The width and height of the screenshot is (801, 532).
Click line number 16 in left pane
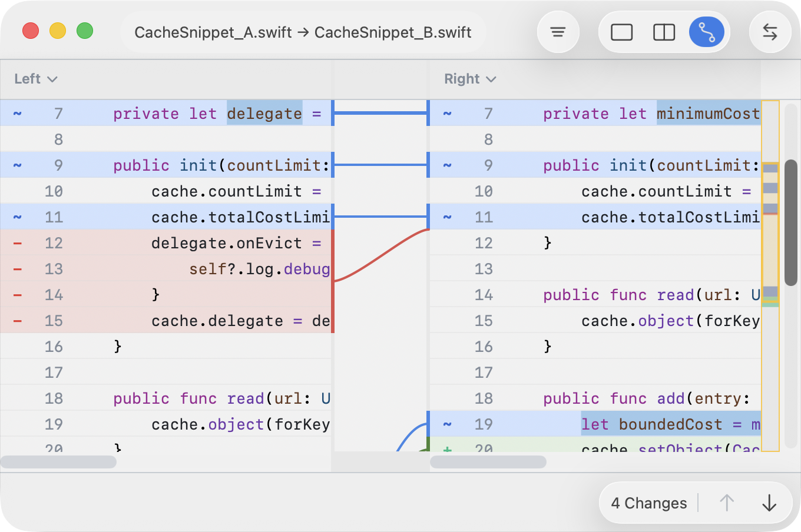[54, 346]
